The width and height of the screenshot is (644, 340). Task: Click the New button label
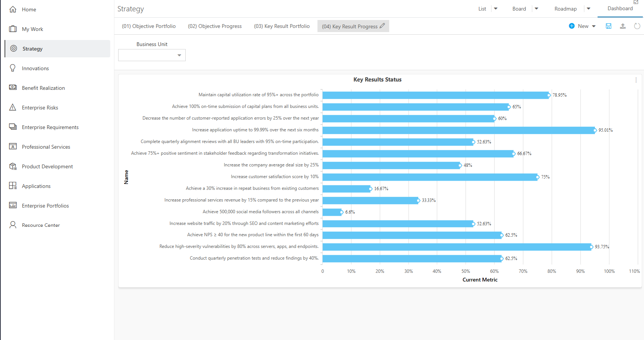583,26
